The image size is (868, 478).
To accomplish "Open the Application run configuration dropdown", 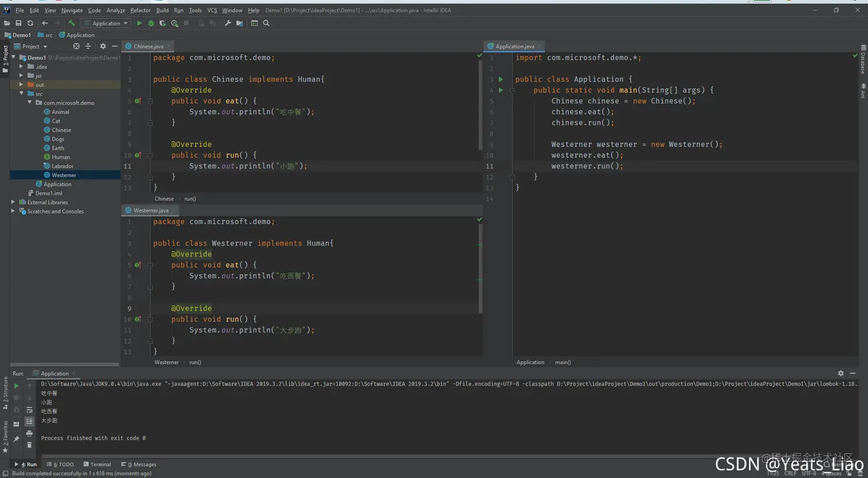I will pyautogui.click(x=106, y=24).
